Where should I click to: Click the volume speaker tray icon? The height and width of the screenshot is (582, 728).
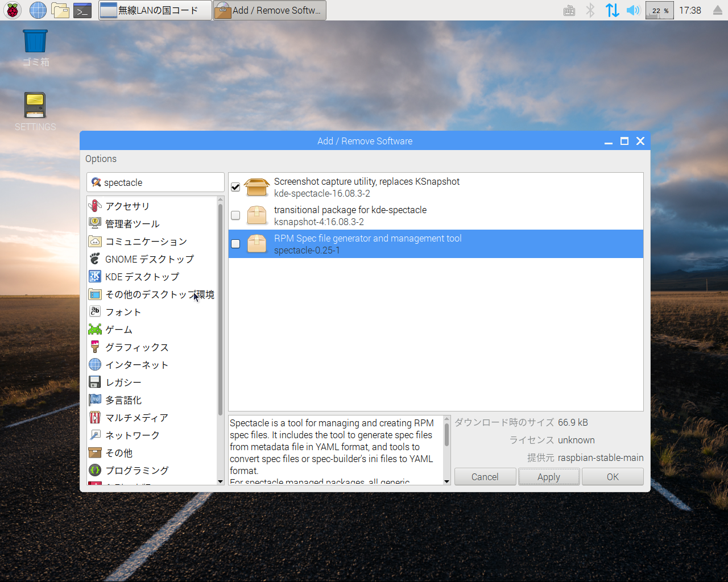point(633,10)
